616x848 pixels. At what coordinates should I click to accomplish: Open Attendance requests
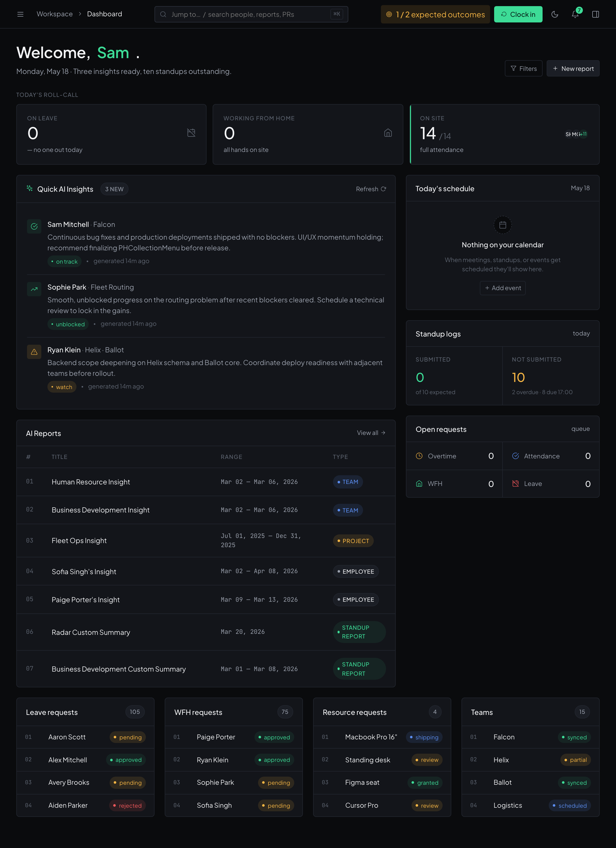click(550, 456)
